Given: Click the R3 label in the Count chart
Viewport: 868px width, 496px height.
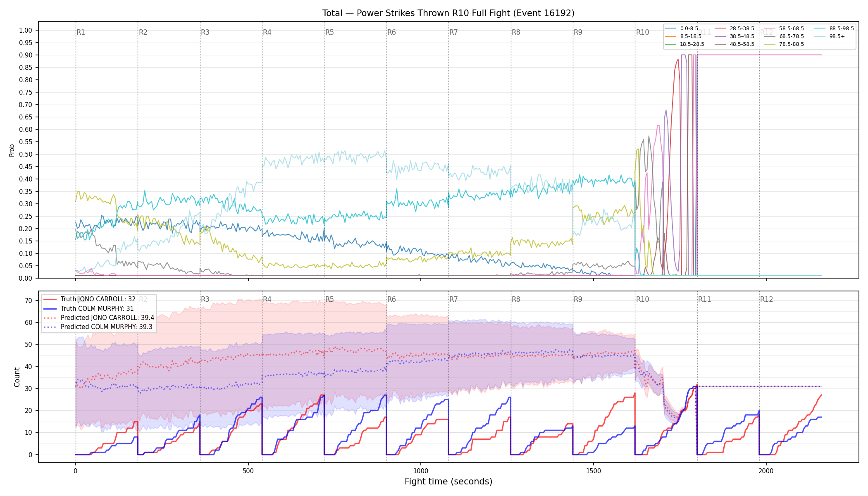Looking at the screenshot, I should point(205,299).
